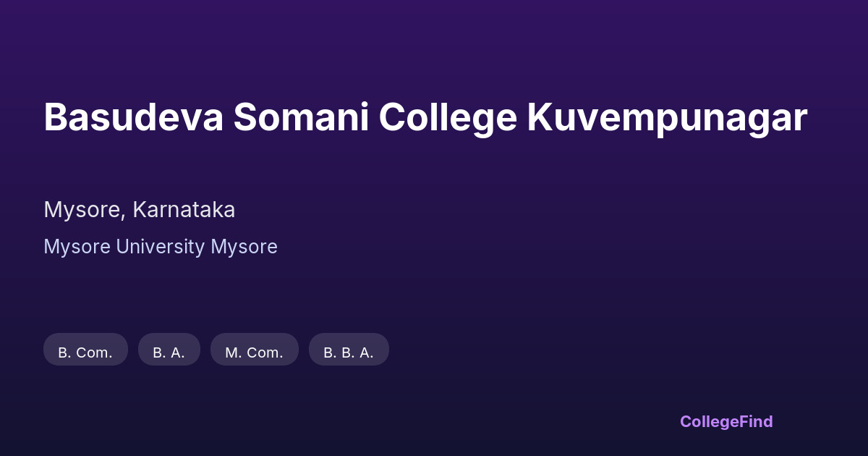Select the first Mysore in the affiliation line
Viewport: 868px width, 456px height.
tap(77, 247)
